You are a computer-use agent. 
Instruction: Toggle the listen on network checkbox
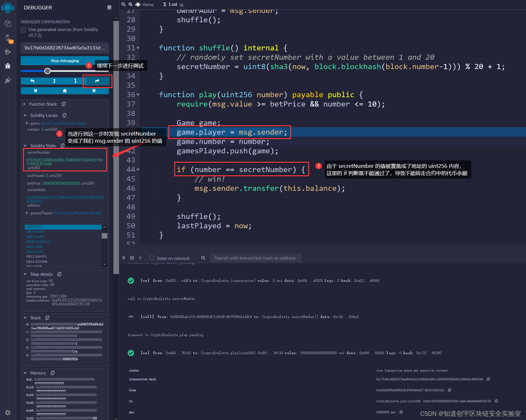[x=152, y=258]
